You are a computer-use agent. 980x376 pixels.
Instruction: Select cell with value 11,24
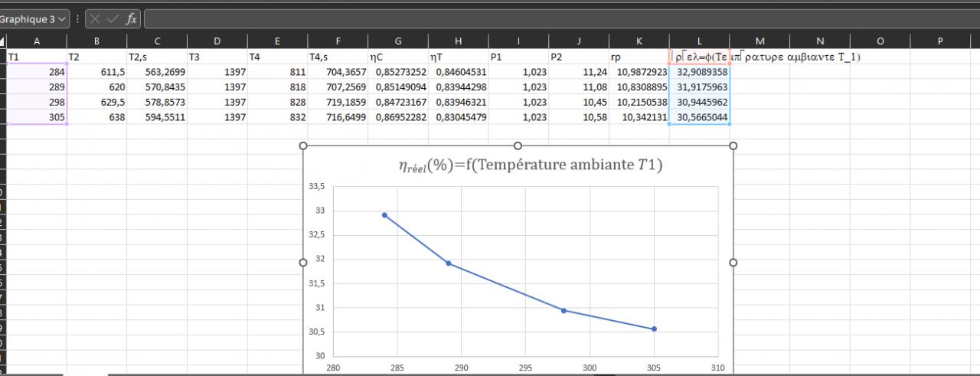click(579, 72)
